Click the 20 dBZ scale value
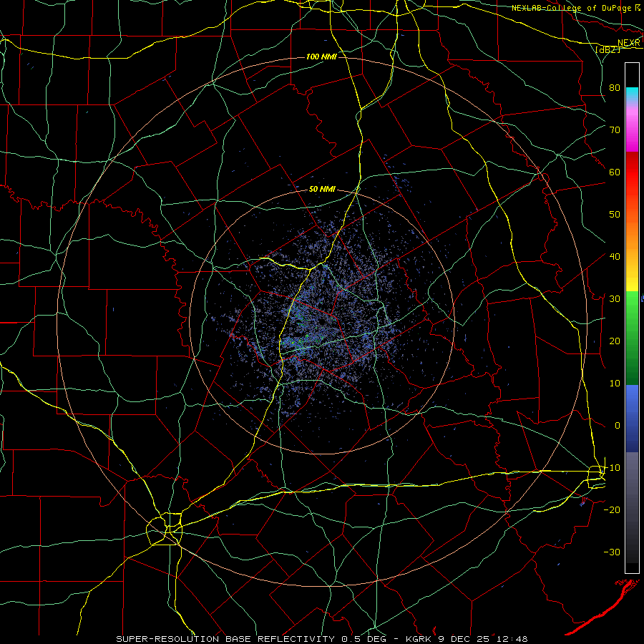Viewport: 644px width, 644px height. (x=615, y=341)
